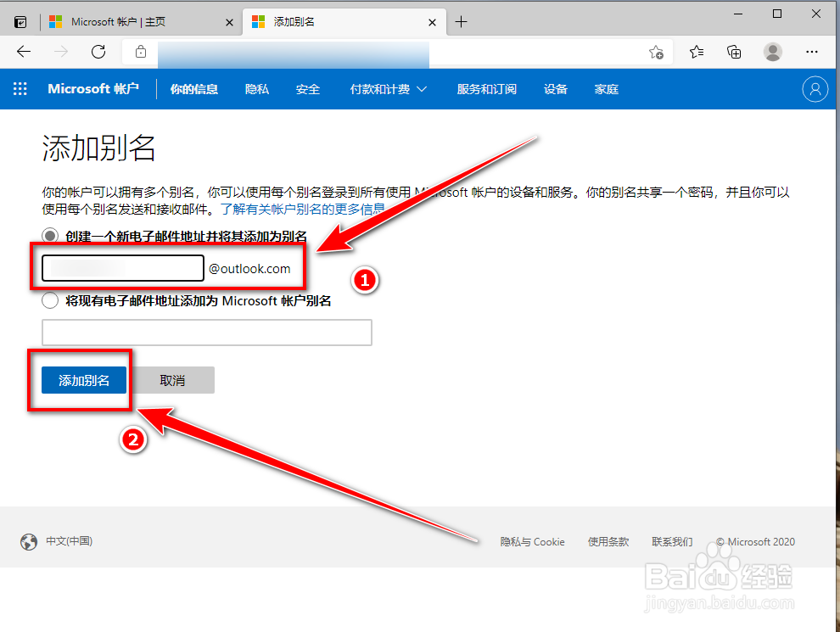Image resolution: width=840 pixels, height=632 pixels.
Task: Open 联系我们 footer link
Action: point(672,542)
